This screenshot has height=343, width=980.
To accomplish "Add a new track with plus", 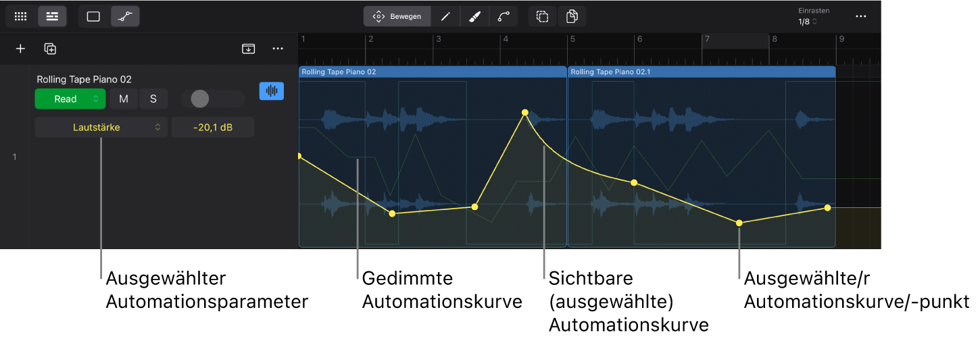I will [x=20, y=49].
